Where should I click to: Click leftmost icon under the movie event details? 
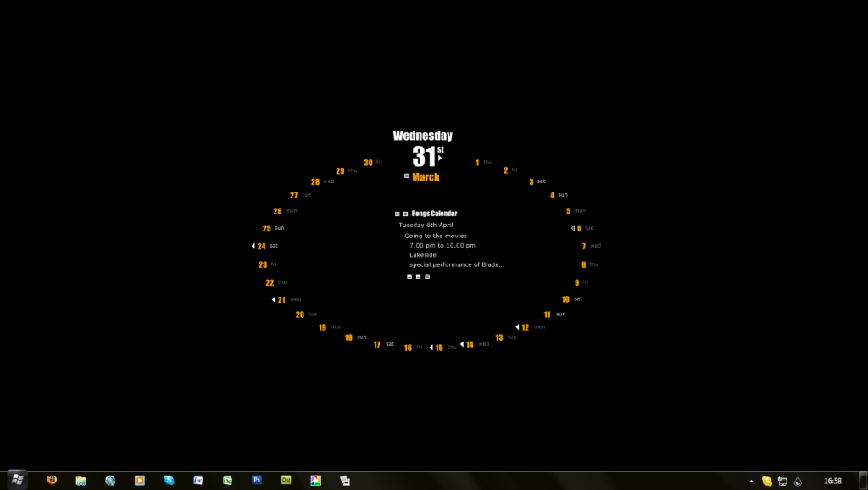[x=409, y=277]
